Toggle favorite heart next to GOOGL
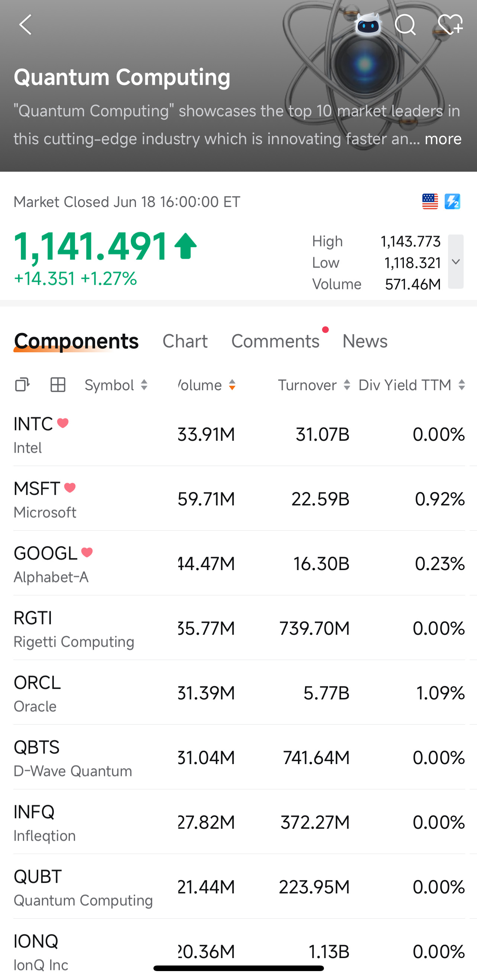 point(87,552)
